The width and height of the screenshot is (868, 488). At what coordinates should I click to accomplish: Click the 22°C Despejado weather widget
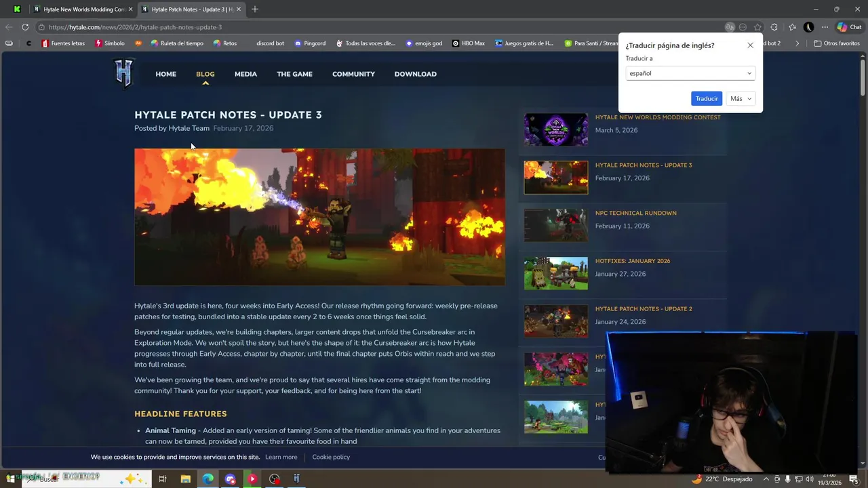click(723, 479)
